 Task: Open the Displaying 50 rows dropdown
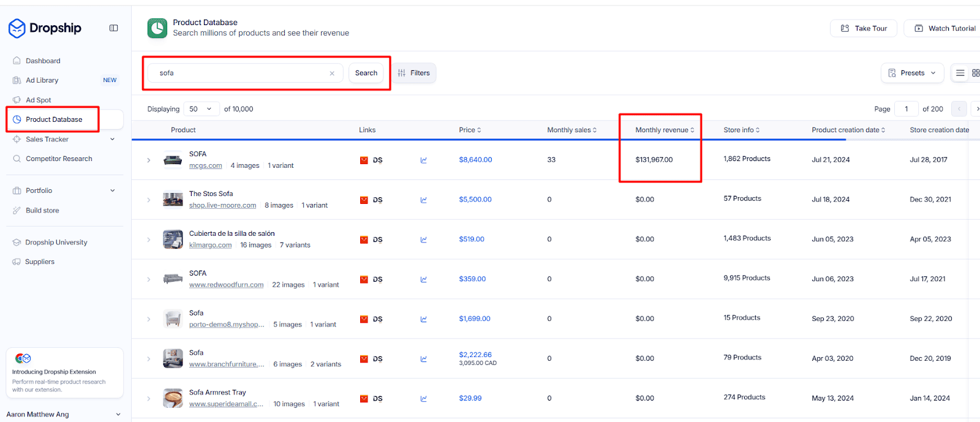point(202,109)
